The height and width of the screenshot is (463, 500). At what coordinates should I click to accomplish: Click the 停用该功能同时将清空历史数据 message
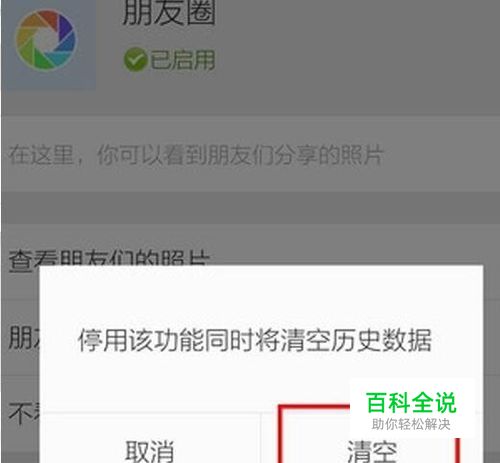(x=255, y=340)
